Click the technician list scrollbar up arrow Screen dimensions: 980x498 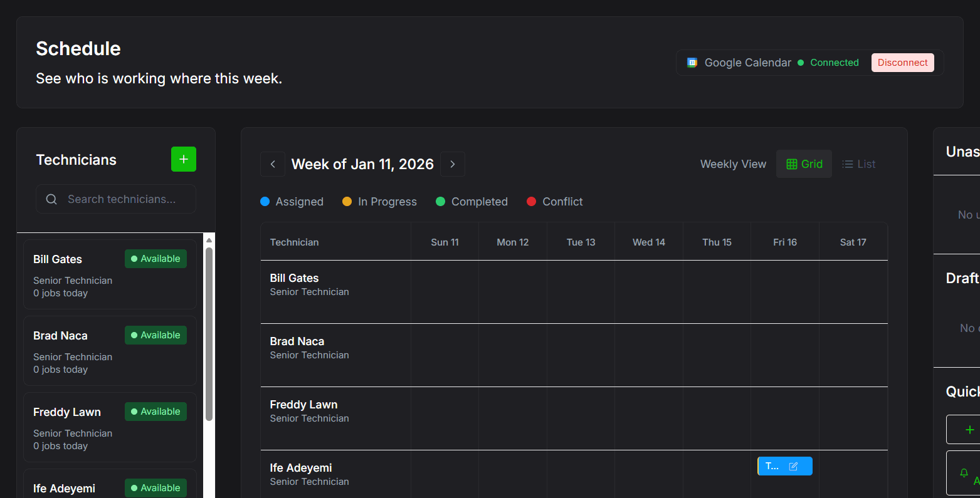pyautogui.click(x=209, y=241)
